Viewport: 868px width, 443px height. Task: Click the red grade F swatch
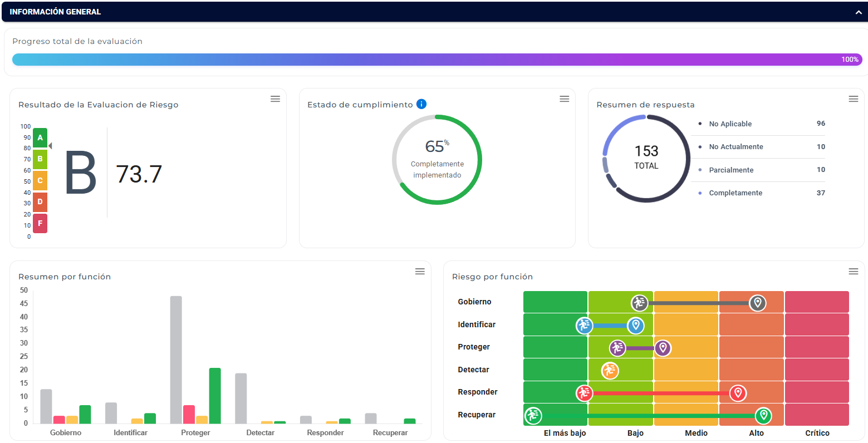(x=40, y=224)
